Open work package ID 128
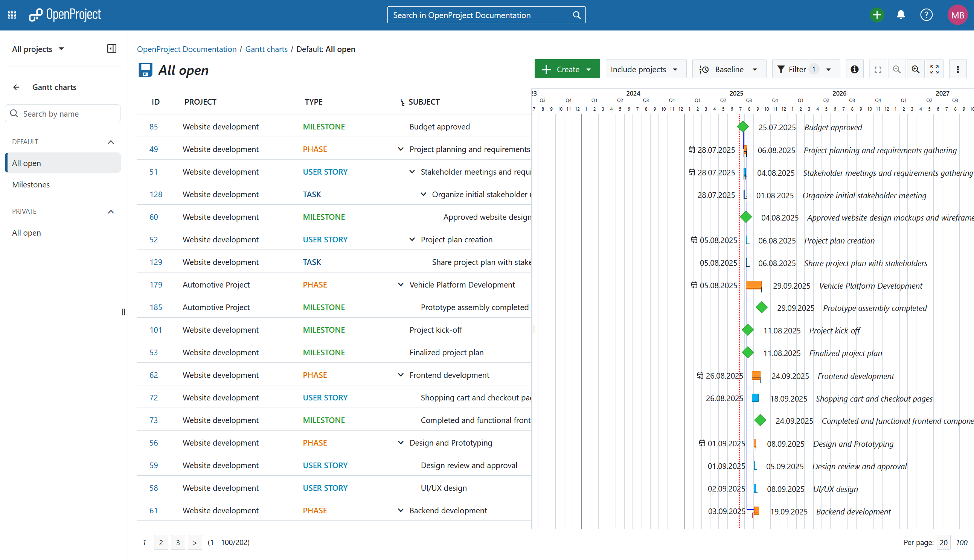Screen dimensions: 974x560 pyautogui.click(x=155, y=194)
